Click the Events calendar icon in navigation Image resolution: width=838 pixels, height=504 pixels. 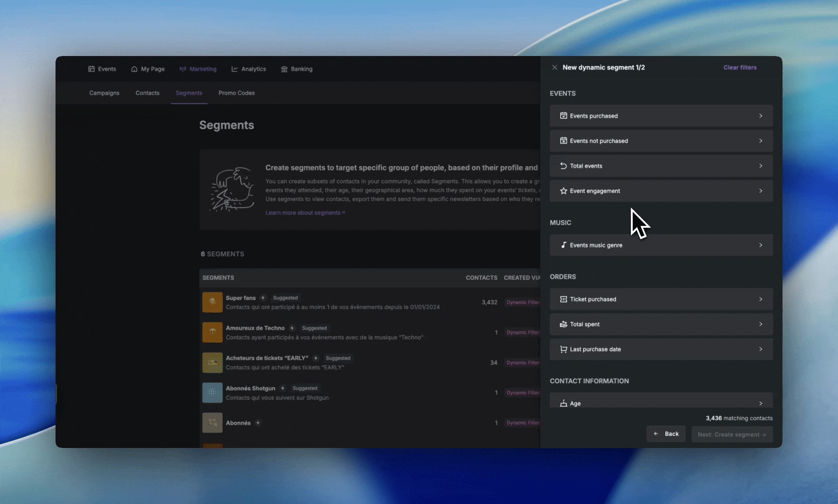pos(91,69)
